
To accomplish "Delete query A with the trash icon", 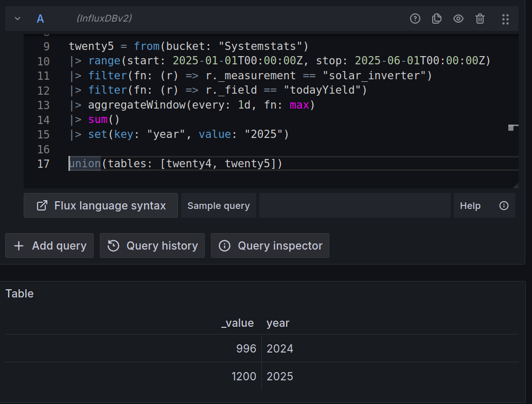I will [x=480, y=19].
